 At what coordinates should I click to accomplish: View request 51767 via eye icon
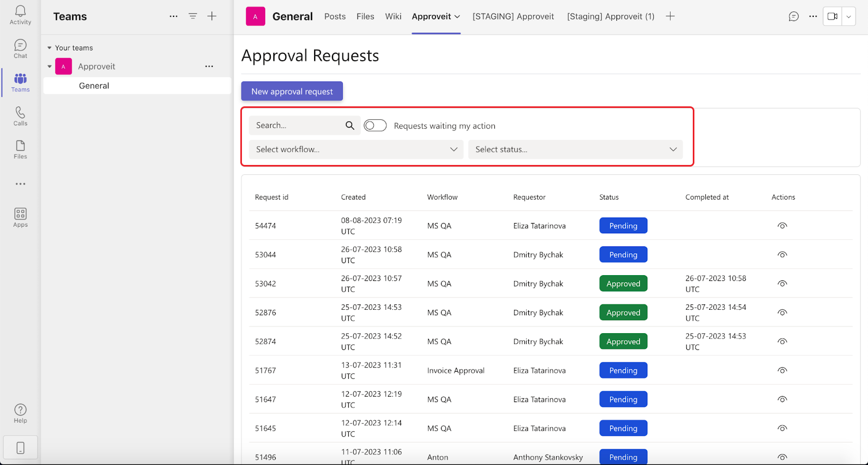pyautogui.click(x=782, y=371)
